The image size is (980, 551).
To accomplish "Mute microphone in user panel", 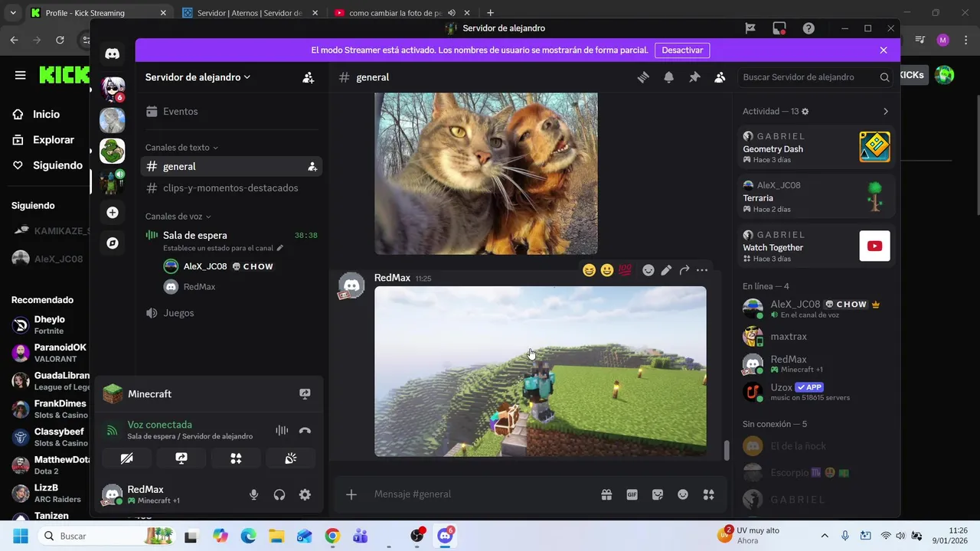I will (253, 494).
